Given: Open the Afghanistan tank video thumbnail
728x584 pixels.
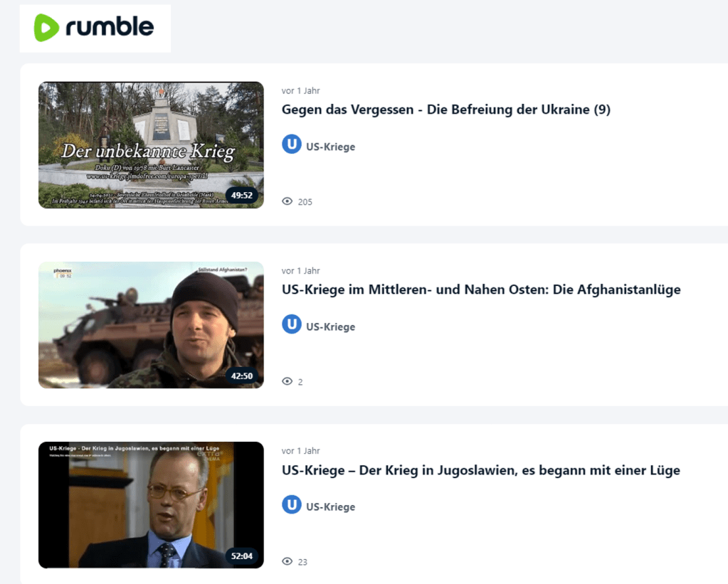Looking at the screenshot, I should [151, 324].
